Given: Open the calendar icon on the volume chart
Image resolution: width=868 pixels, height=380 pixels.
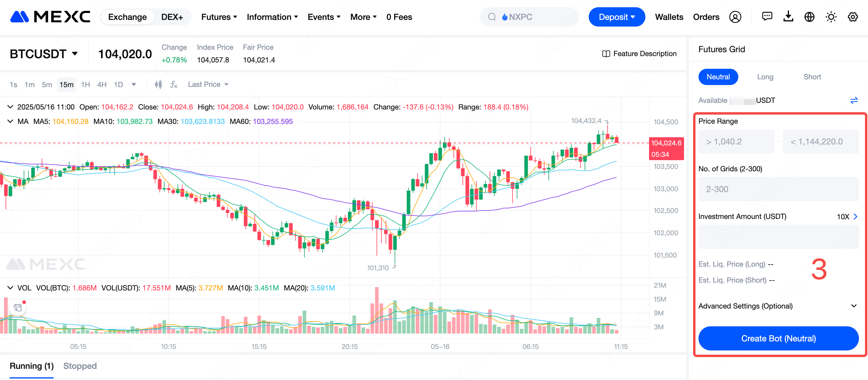Looking at the screenshot, I should [x=17, y=308].
